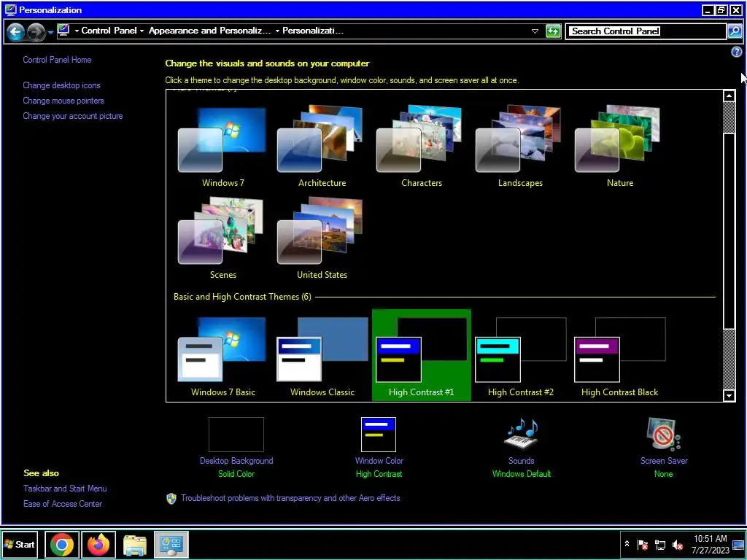Open Window Color settings
The width and height of the screenshot is (747, 560).
tap(379, 435)
